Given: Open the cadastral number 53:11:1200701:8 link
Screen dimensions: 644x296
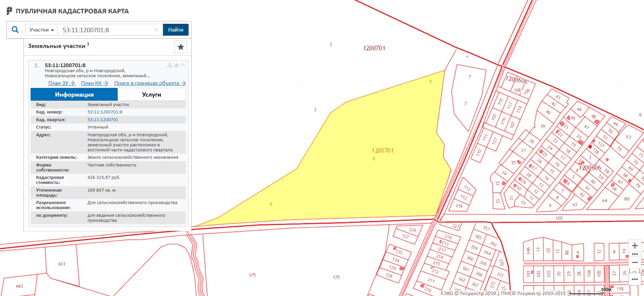Looking at the screenshot, I should [105, 112].
